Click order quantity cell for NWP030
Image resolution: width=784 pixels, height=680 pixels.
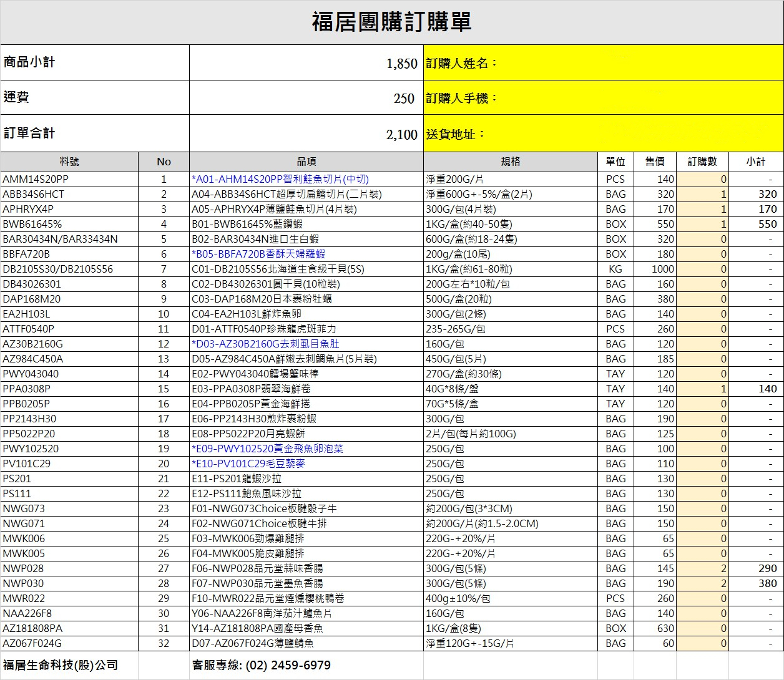click(702, 583)
